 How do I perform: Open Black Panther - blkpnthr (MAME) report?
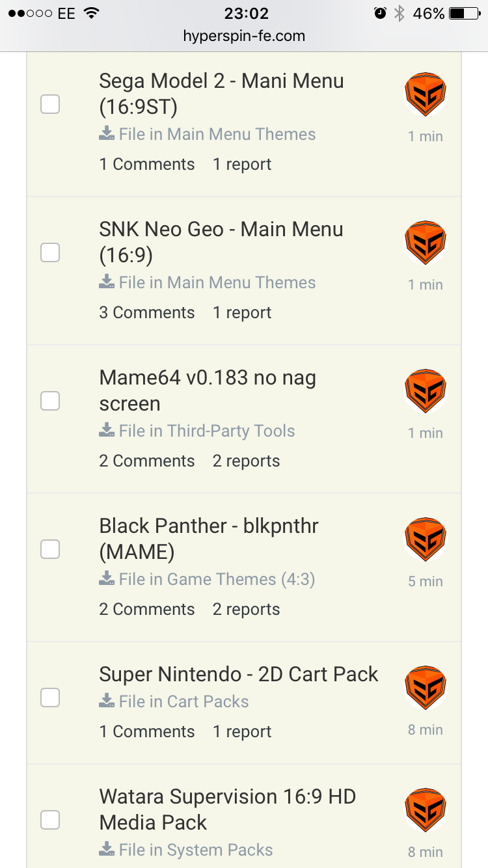click(209, 539)
